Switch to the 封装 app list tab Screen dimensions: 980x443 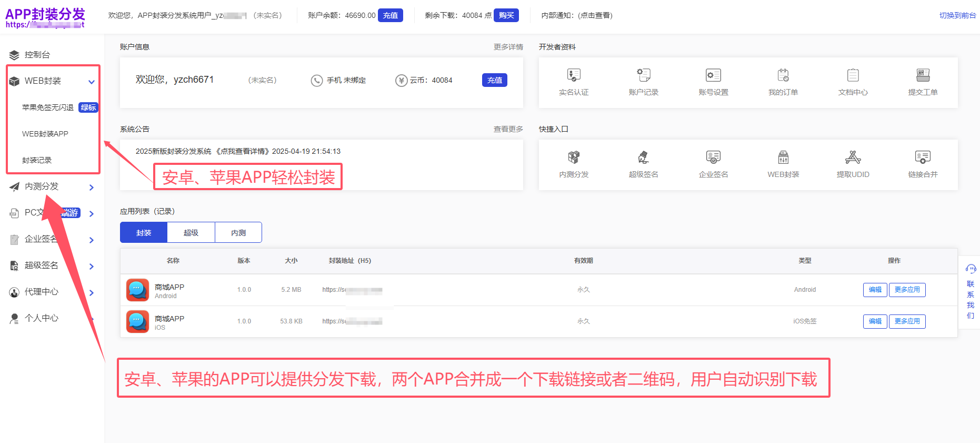[144, 232]
